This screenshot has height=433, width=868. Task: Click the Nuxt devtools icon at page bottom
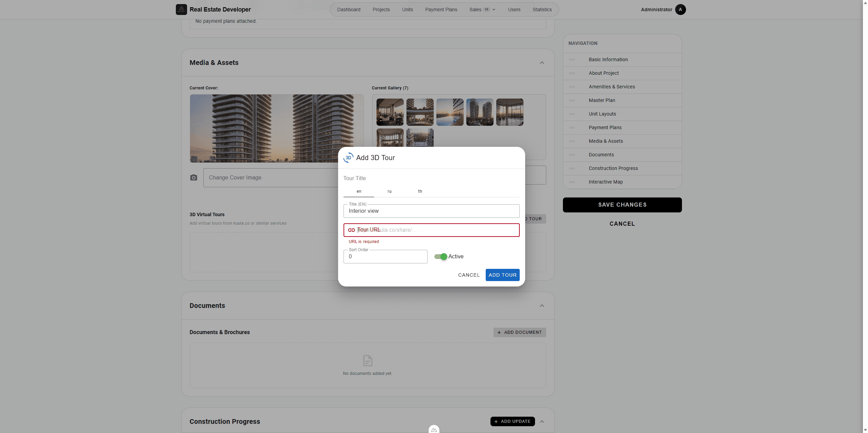coord(434,429)
